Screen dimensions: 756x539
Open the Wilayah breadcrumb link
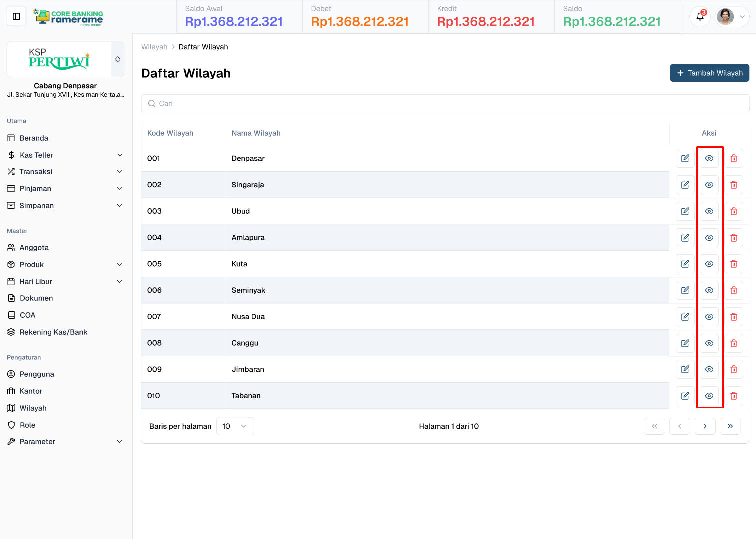click(154, 46)
